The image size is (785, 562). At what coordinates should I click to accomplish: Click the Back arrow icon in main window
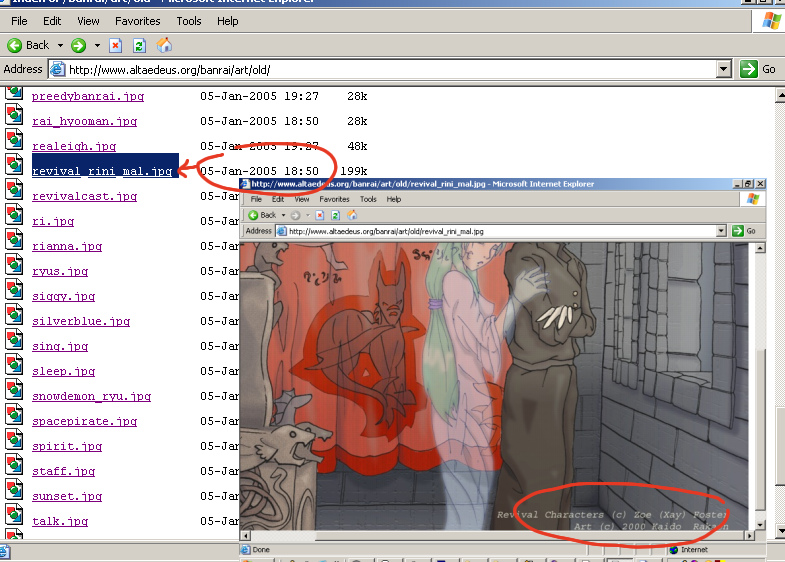(x=15, y=46)
